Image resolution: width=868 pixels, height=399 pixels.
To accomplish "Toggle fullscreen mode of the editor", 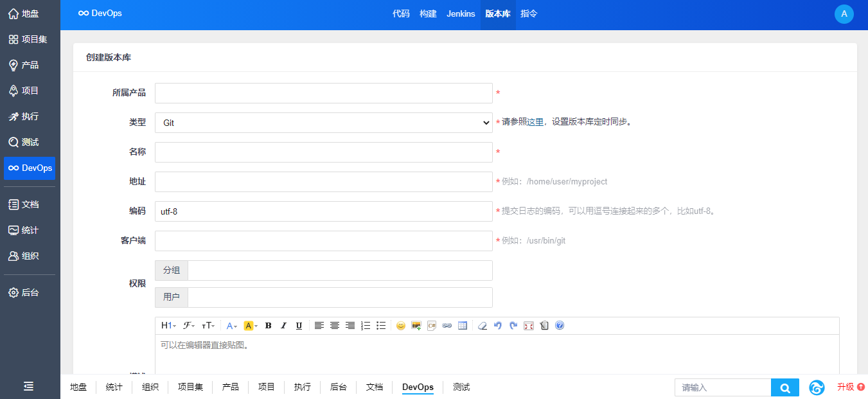I will (x=529, y=326).
